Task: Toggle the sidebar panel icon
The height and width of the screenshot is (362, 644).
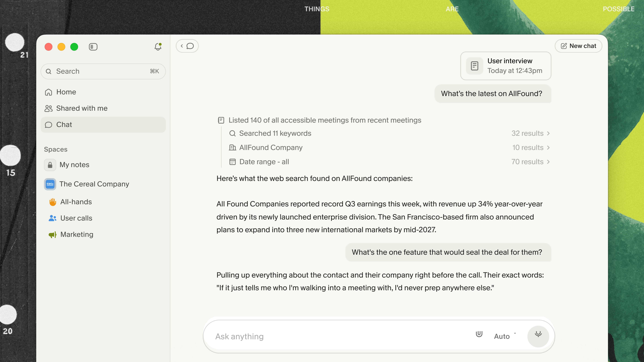Action: click(x=93, y=47)
